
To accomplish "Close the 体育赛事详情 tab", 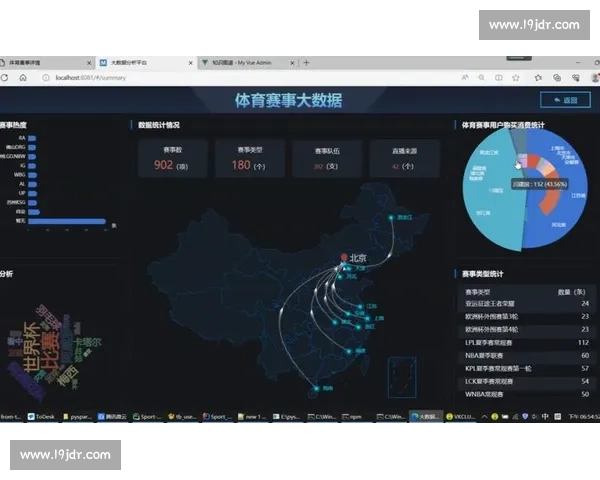I will tap(89, 63).
